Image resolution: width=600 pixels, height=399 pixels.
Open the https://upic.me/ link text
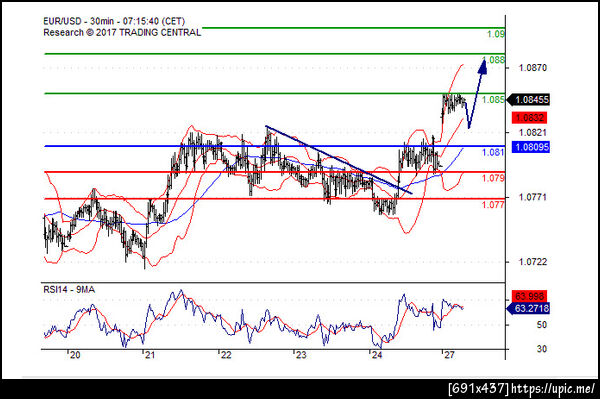[553, 389]
